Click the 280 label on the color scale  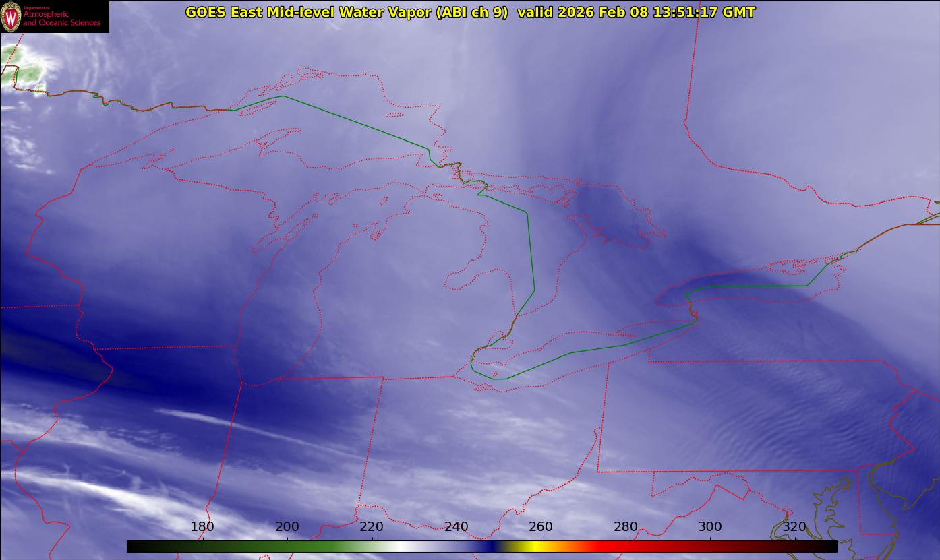[626, 526]
